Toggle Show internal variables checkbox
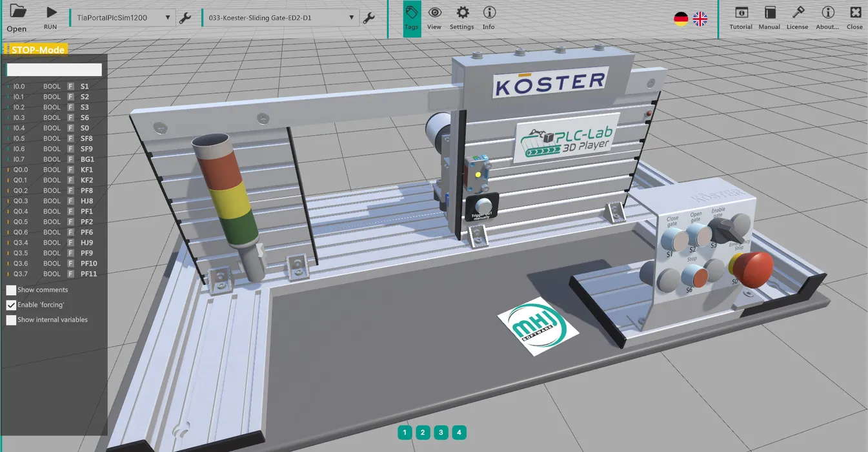The height and width of the screenshot is (452, 868). tap(11, 320)
